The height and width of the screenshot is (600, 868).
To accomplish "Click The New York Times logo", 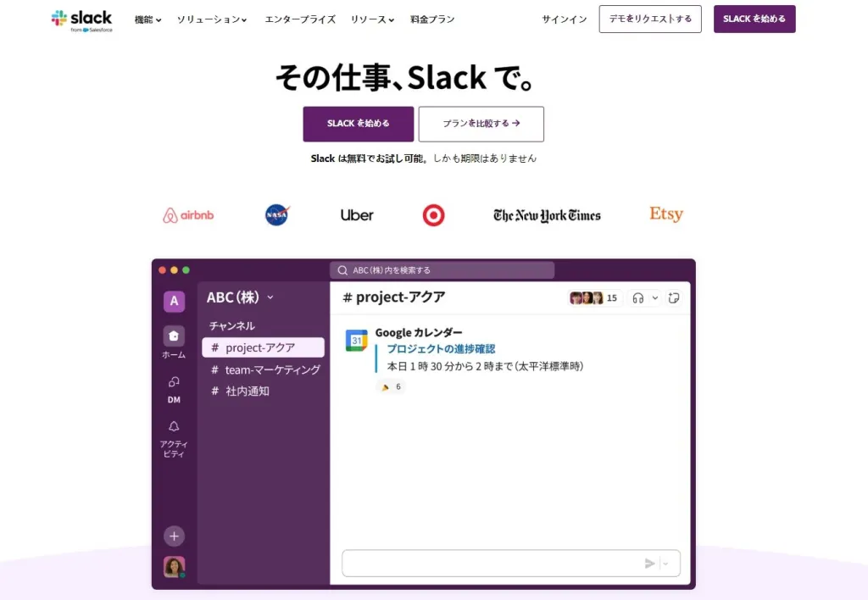I will pos(547,215).
